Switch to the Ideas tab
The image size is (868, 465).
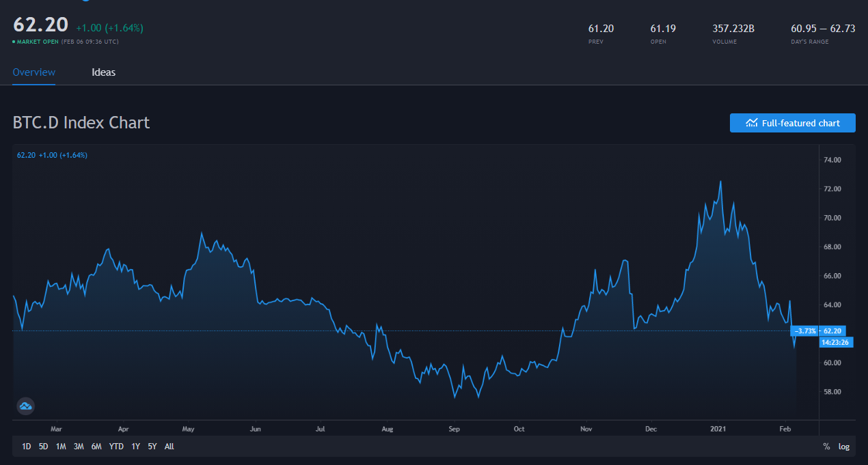104,72
